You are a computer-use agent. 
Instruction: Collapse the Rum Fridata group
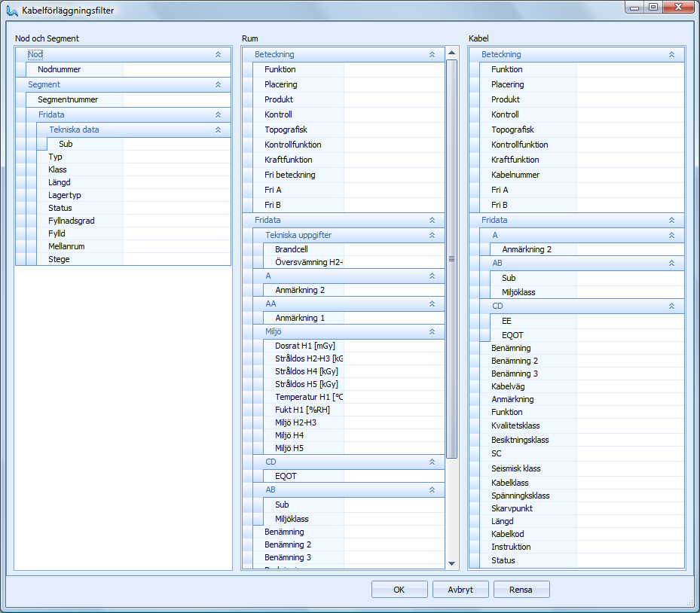pos(432,220)
